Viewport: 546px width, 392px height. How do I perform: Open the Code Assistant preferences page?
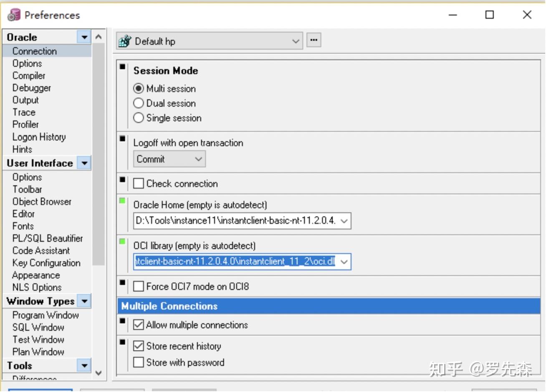tap(41, 251)
